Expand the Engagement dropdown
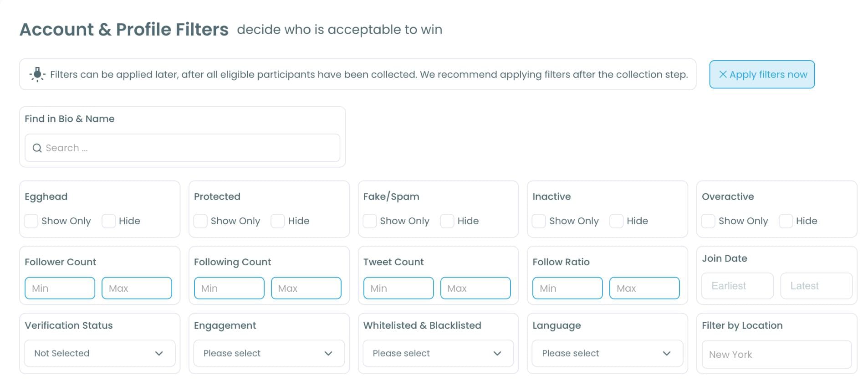Screen dimensions: 868x387 (x=269, y=353)
